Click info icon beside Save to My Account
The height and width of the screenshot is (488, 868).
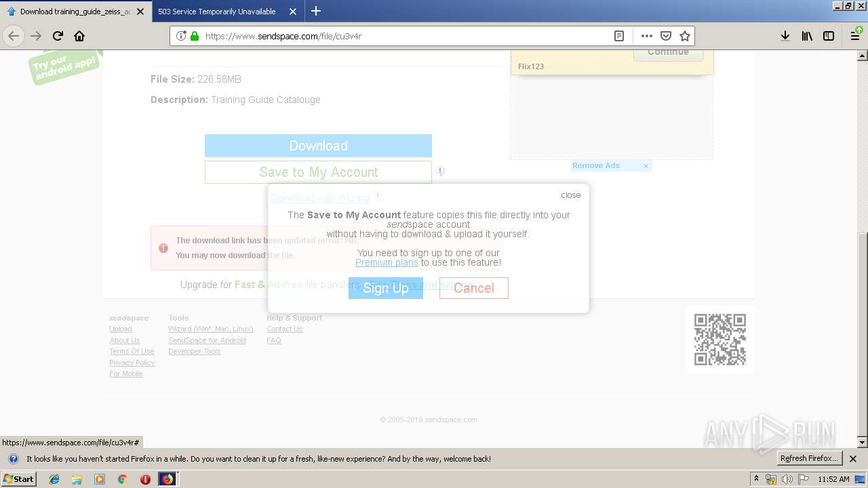[x=441, y=171]
